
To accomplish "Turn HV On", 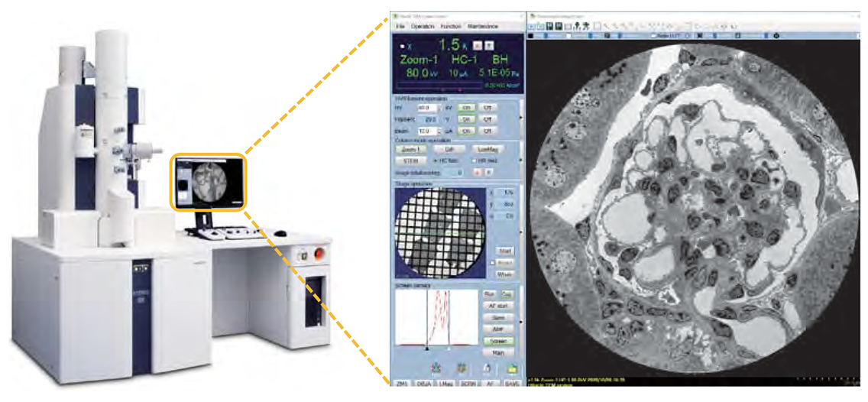I will coord(465,108).
